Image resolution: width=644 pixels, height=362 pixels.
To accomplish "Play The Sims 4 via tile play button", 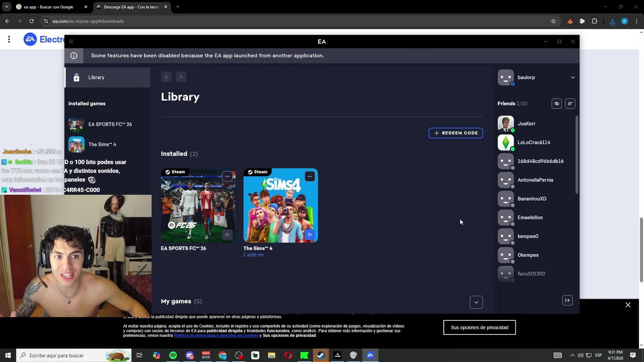I will [310, 234].
